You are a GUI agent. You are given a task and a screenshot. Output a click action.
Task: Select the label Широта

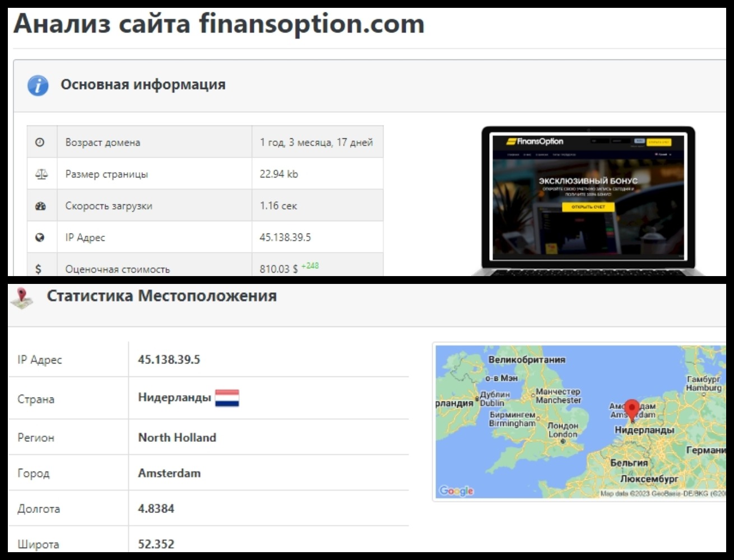point(38,544)
